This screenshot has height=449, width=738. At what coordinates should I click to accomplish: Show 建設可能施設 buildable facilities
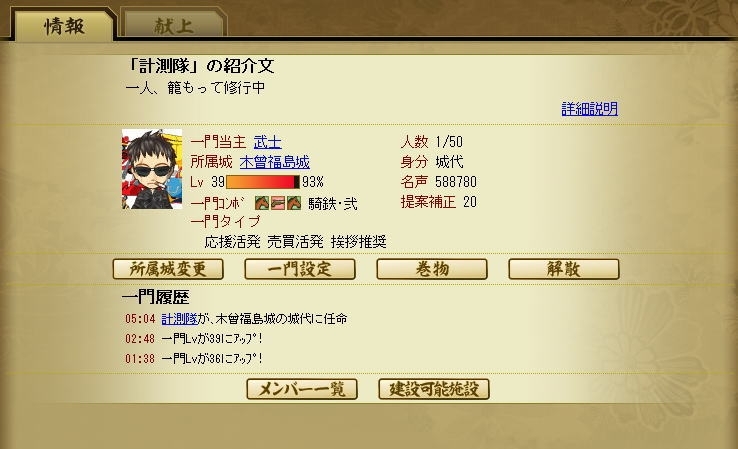click(434, 389)
